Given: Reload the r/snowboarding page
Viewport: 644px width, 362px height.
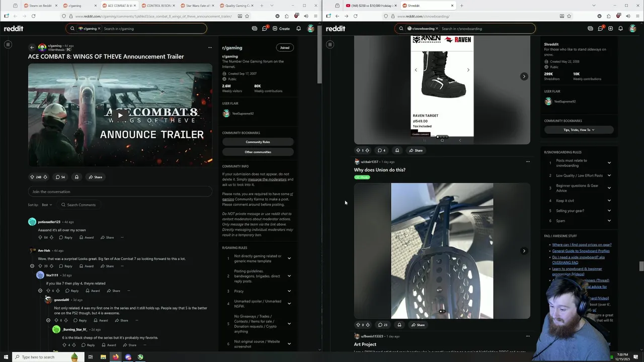Looking at the screenshot, I should tap(355, 16).
